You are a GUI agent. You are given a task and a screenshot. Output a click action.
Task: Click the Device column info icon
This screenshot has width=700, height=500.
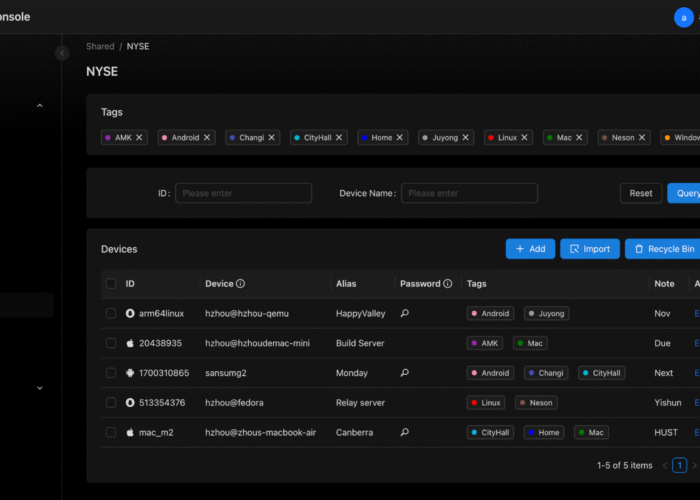coord(241,284)
